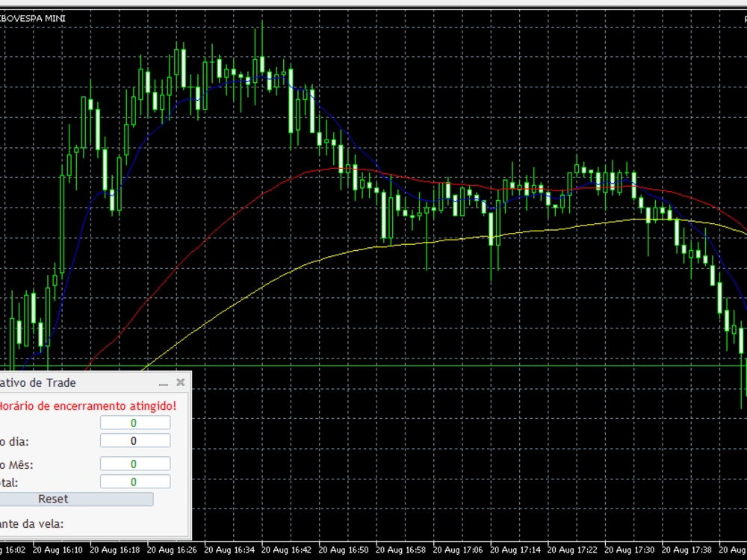
Task: Click the topmost green value input field
Action: pyautogui.click(x=135, y=421)
